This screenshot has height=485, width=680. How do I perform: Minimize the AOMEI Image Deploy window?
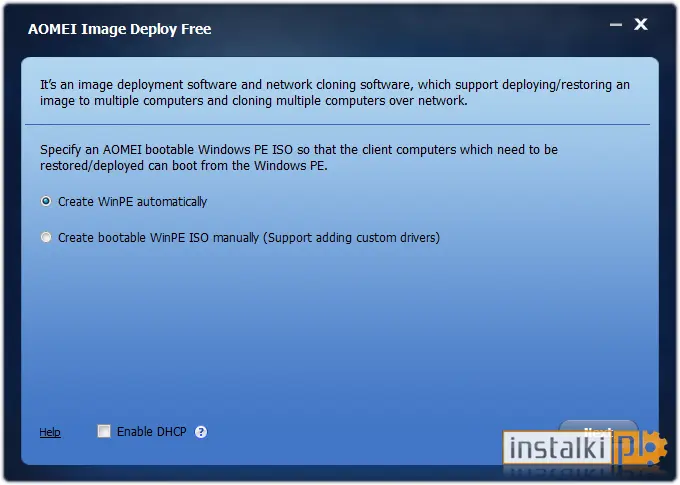(616, 25)
